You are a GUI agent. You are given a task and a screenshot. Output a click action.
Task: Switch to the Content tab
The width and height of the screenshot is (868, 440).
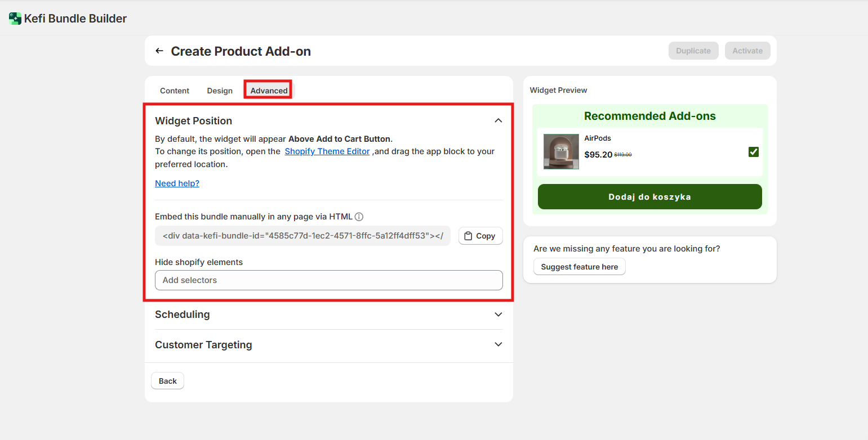[175, 91]
